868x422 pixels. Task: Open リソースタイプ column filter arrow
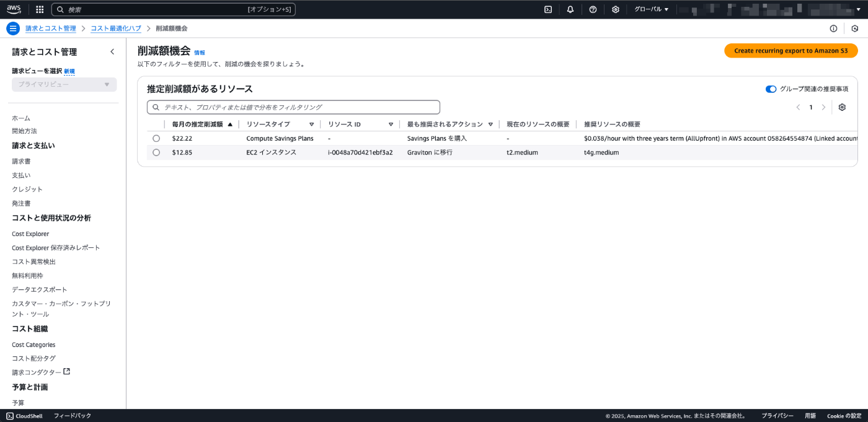click(x=311, y=125)
